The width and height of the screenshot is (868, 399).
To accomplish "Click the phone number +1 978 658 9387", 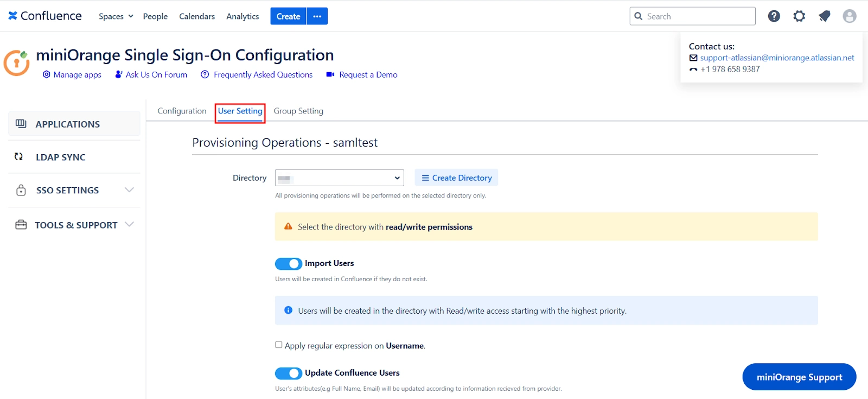I will [x=730, y=69].
